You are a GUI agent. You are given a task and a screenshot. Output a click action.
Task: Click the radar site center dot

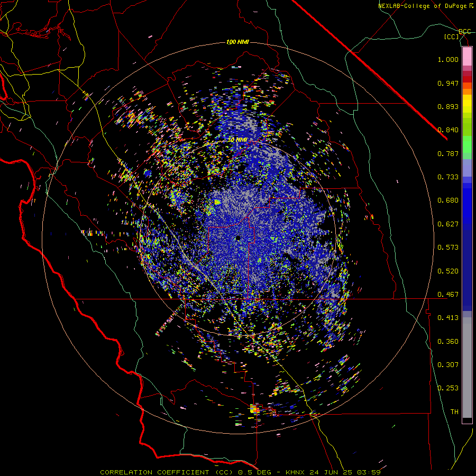tap(238, 237)
